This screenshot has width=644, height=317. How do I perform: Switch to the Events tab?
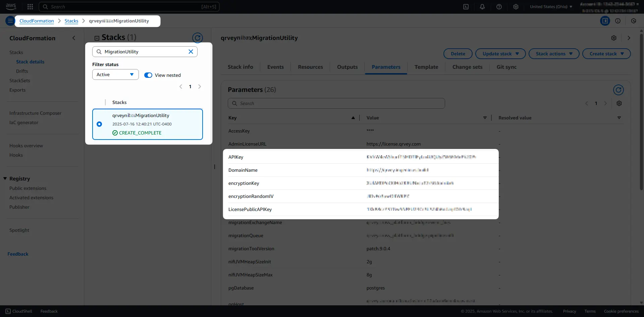pyautogui.click(x=275, y=67)
